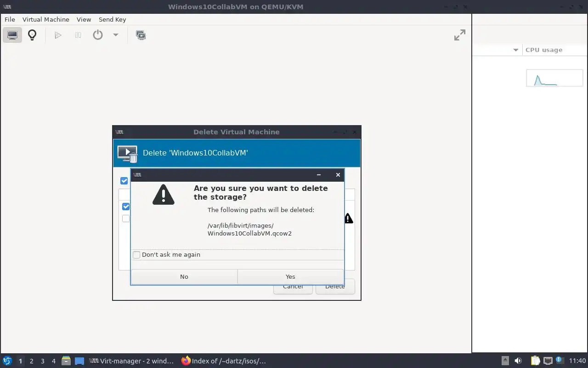Viewport: 588px width, 368px height.
Task: Open the File menu
Action: (x=10, y=19)
